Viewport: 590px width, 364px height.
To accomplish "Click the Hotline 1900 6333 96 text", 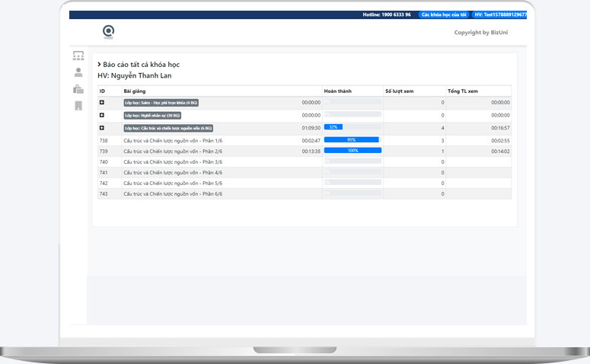I will click(x=386, y=14).
